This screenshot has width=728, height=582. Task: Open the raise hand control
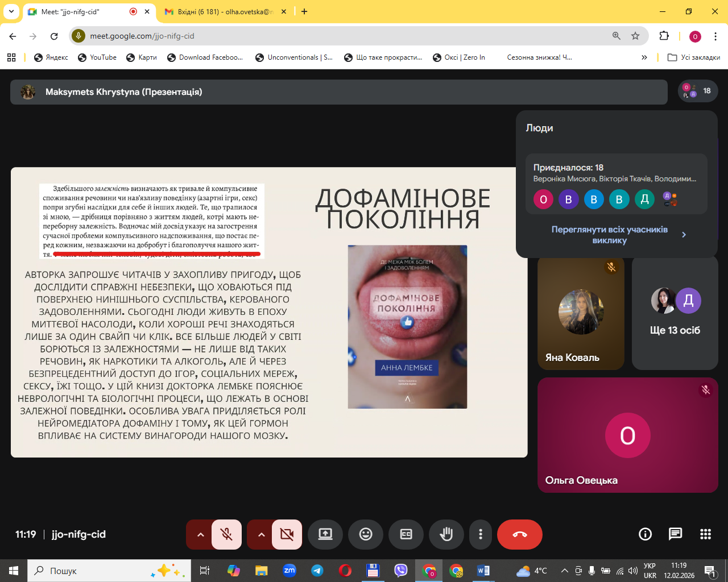click(446, 534)
